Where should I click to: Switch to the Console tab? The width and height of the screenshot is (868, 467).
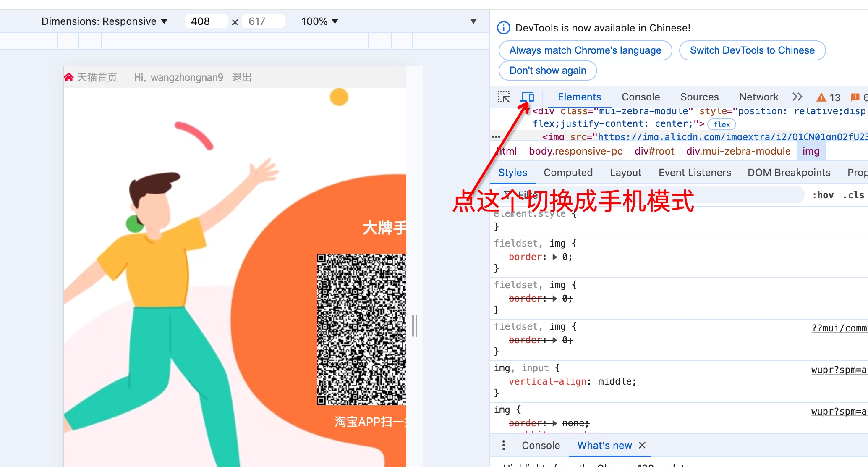(x=641, y=97)
